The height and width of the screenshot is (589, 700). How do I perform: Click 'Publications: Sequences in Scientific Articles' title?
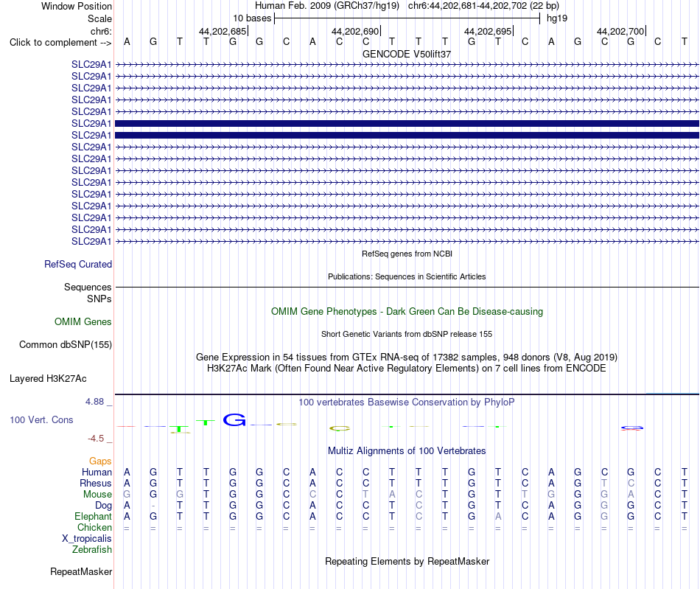click(407, 276)
